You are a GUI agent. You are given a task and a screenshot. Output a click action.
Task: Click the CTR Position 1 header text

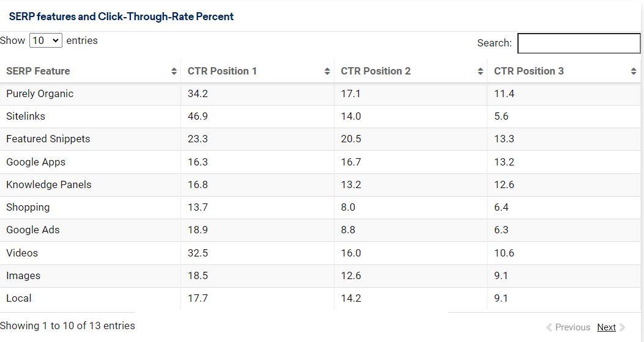(x=222, y=71)
